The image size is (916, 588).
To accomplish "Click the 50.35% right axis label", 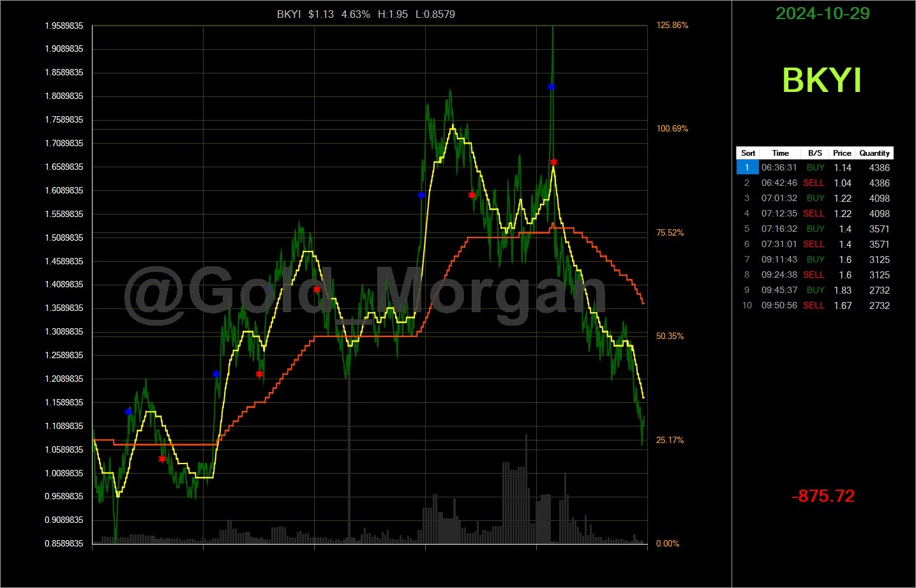I will point(670,336).
